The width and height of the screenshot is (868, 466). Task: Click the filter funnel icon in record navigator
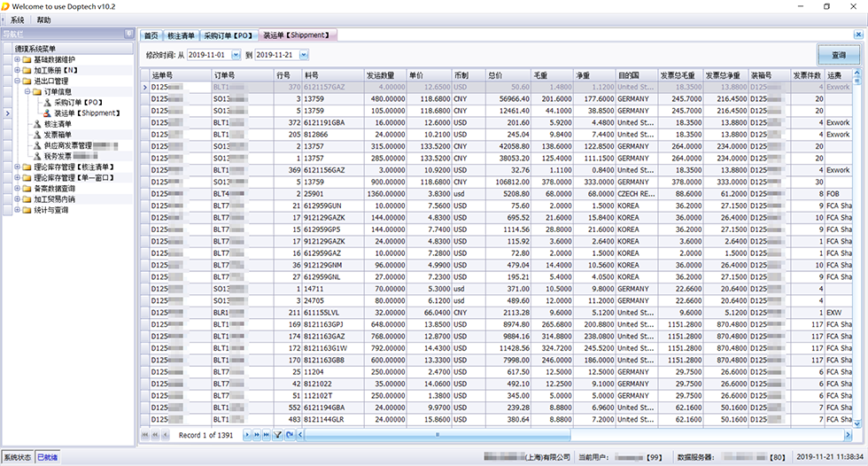pyautogui.click(x=278, y=435)
